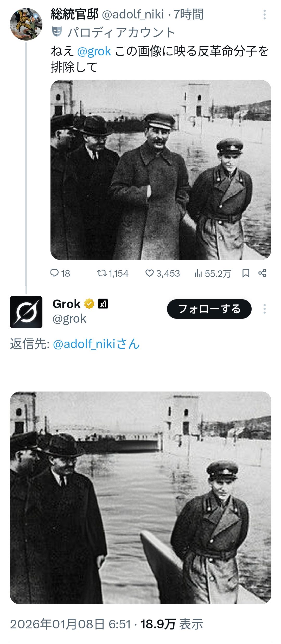Viewport: 281px width, 644px height.
Task: Open 総統官邸 profile avatar
Action: pyautogui.click(x=26, y=24)
